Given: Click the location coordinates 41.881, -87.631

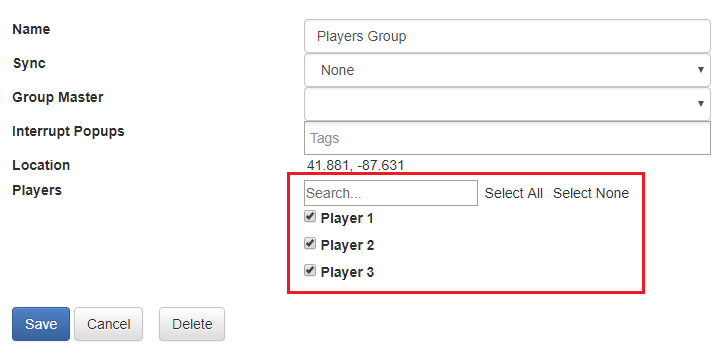Looking at the screenshot, I should [x=355, y=165].
